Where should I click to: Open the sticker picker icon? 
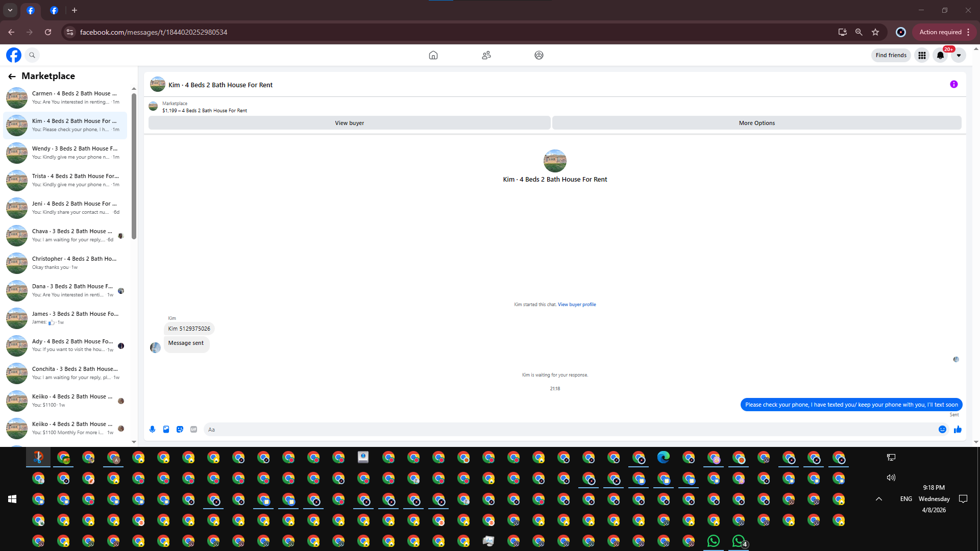click(x=180, y=430)
